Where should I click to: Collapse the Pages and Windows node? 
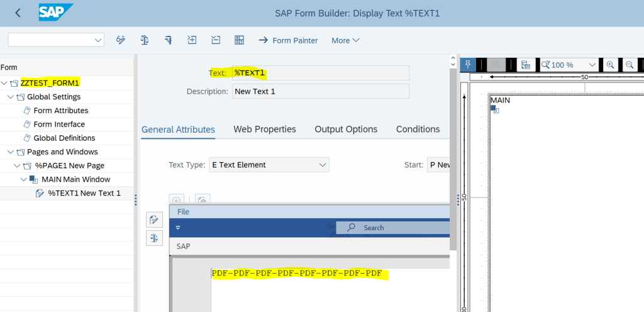11,152
